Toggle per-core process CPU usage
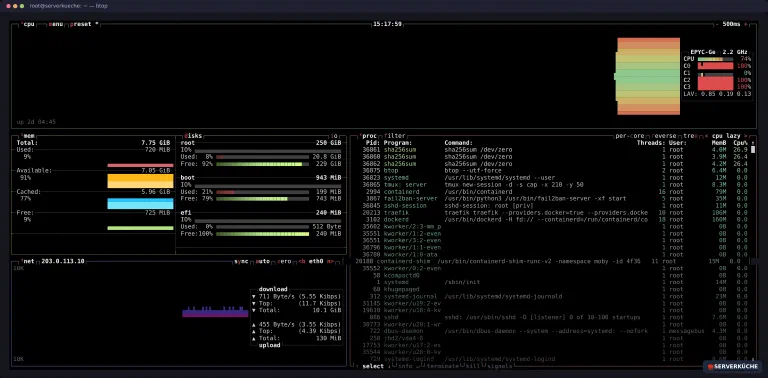This screenshot has width=768, height=378. (x=629, y=136)
